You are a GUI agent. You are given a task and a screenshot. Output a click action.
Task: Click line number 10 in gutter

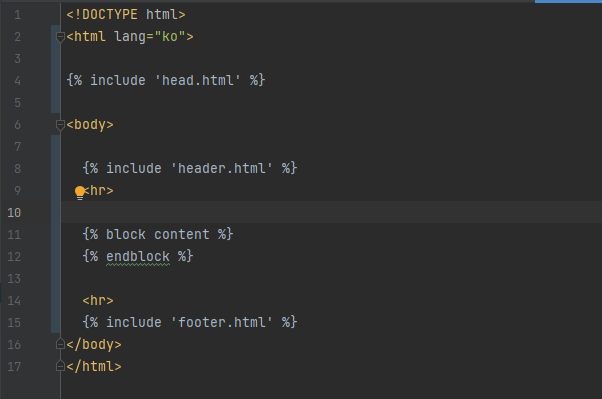click(x=14, y=213)
